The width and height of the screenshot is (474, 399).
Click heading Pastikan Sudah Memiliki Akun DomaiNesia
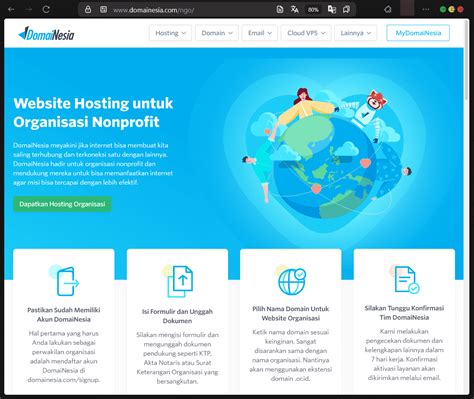point(64,315)
